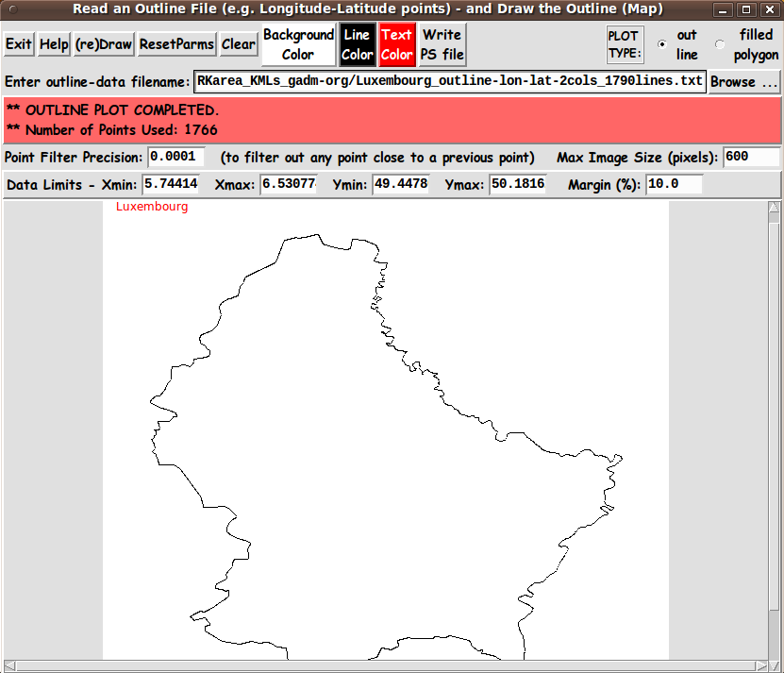Click the Xmin data limit field
The height and width of the screenshot is (673, 784).
171,184
